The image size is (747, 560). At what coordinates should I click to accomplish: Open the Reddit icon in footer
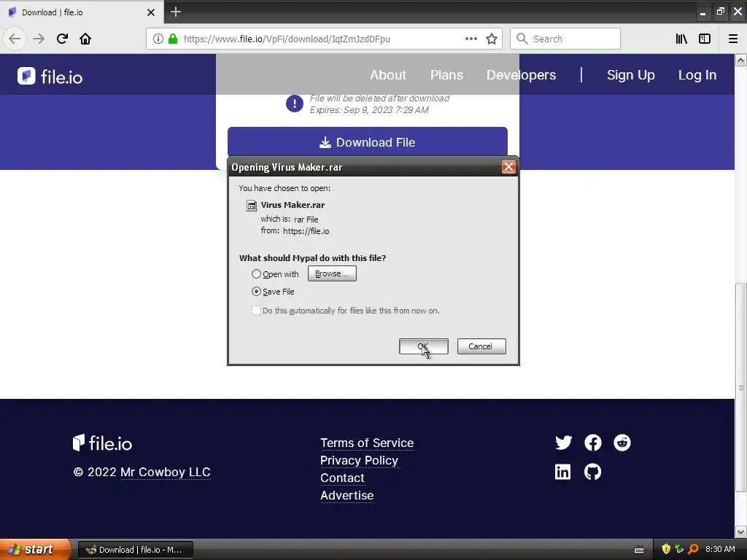[x=622, y=443]
